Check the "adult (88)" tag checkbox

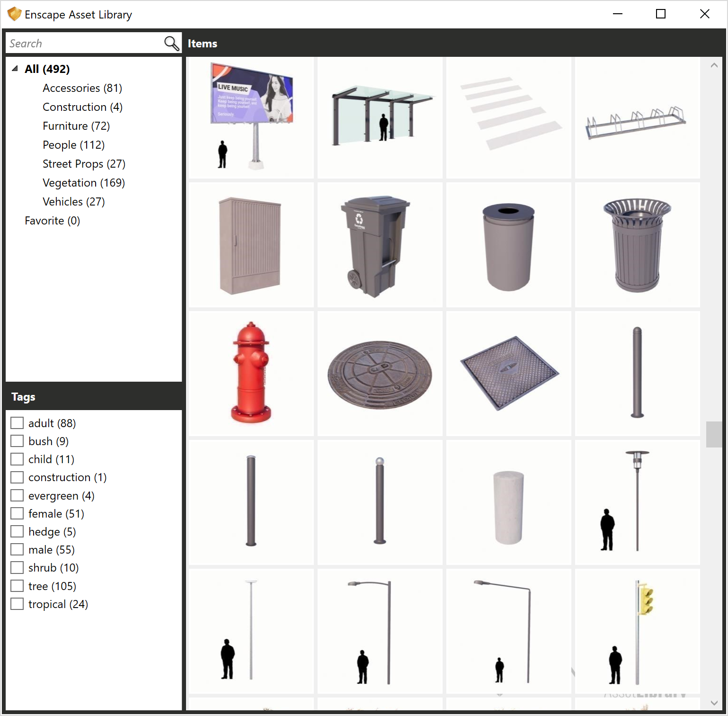(x=17, y=422)
